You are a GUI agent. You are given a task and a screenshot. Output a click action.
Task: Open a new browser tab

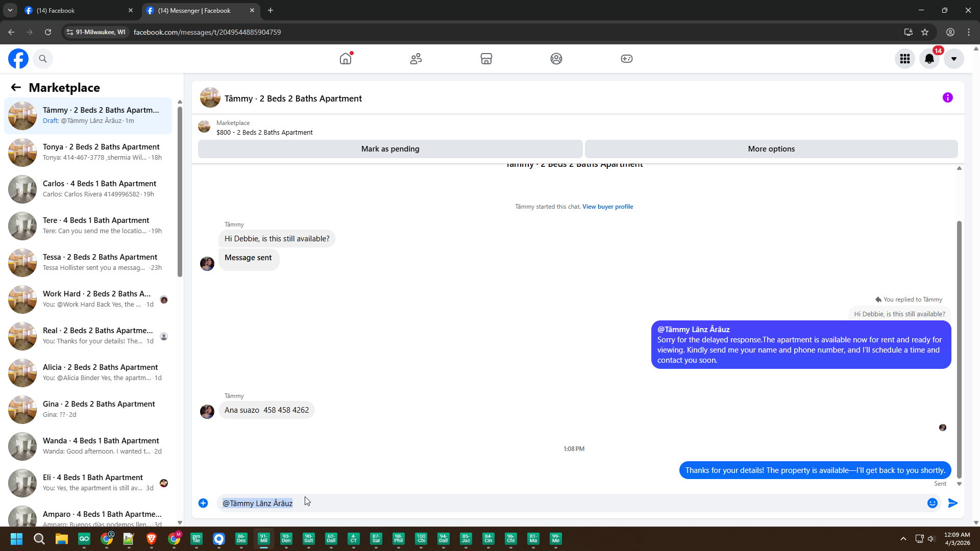271,10
